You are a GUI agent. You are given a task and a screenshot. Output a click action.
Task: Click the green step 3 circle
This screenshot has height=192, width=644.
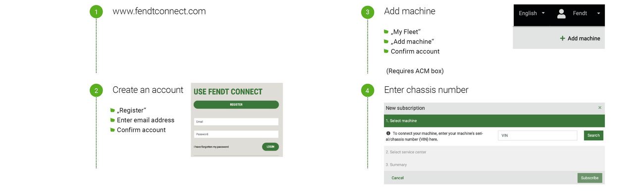367,12
